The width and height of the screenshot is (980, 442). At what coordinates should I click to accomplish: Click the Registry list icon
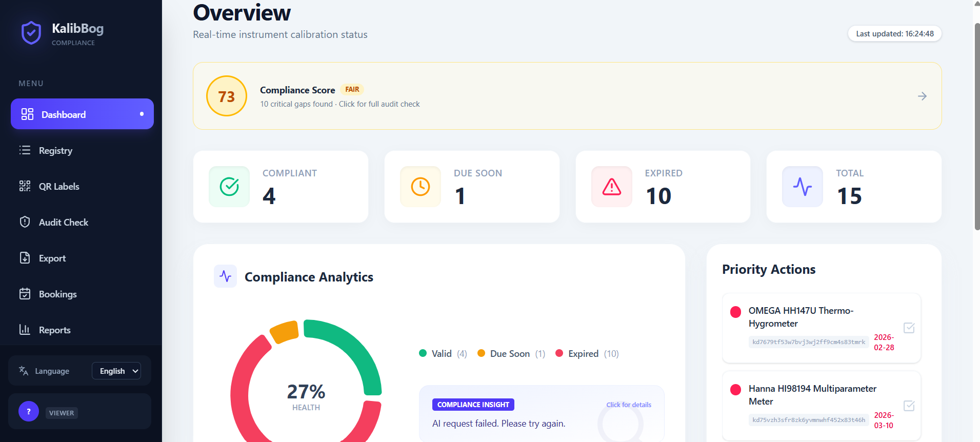click(25, 150)
